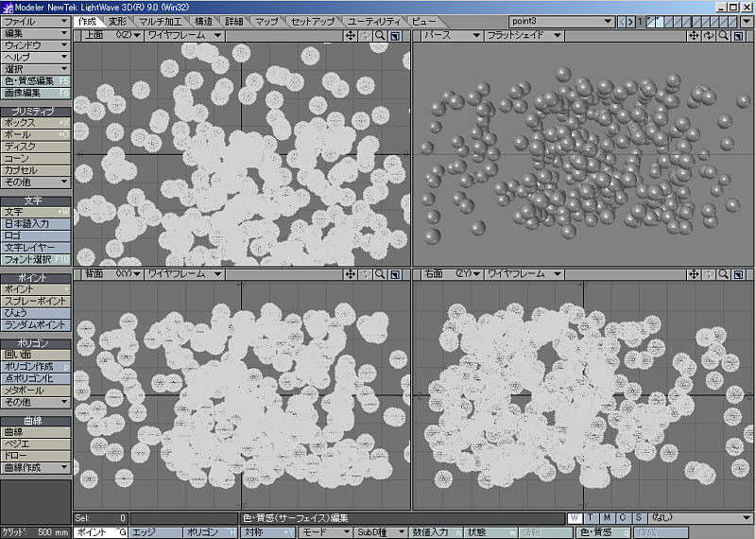Expand the ファイル menu dropdown

click(x=36, y=20)
